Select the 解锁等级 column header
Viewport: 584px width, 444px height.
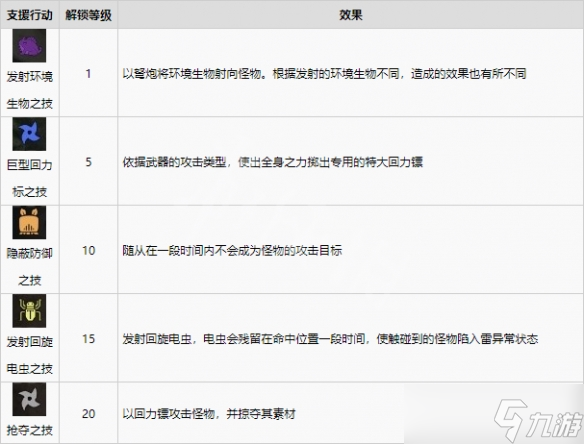pos(88,15)
